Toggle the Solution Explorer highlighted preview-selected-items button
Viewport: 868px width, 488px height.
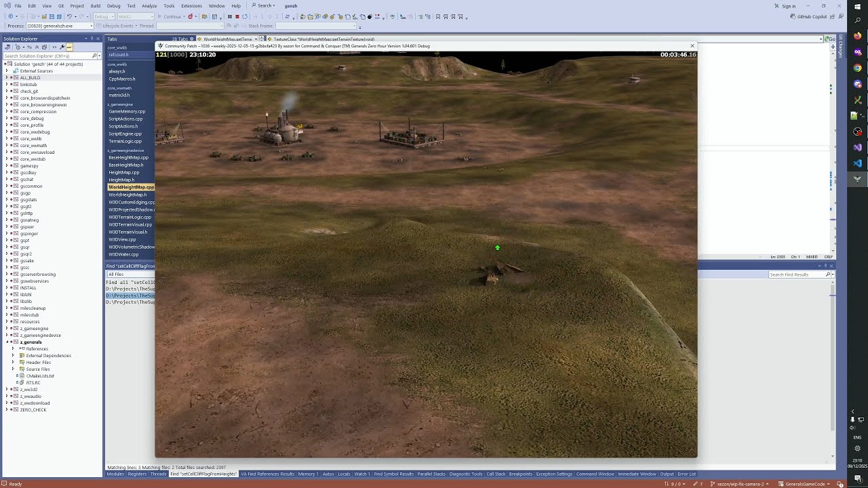pyautogui.click(x=69, y=47)
